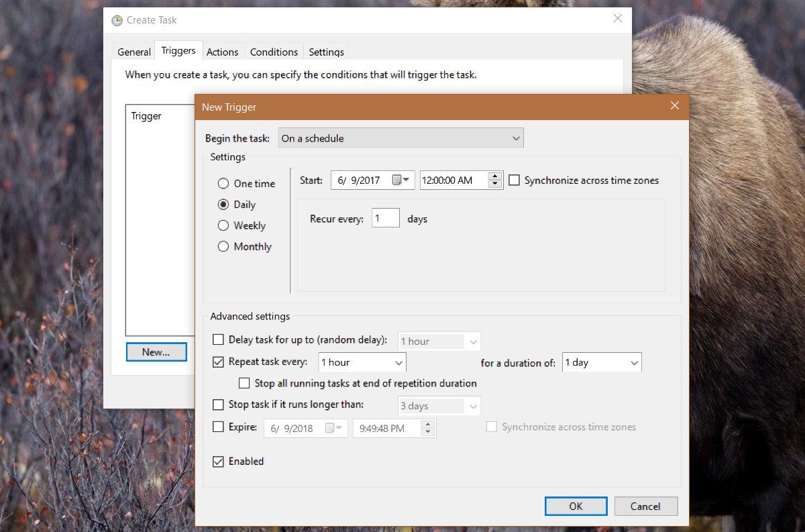The width and height of the screenshot is (805, 532).
Task: Enable delay task for random delay
Action: [218, 340]
